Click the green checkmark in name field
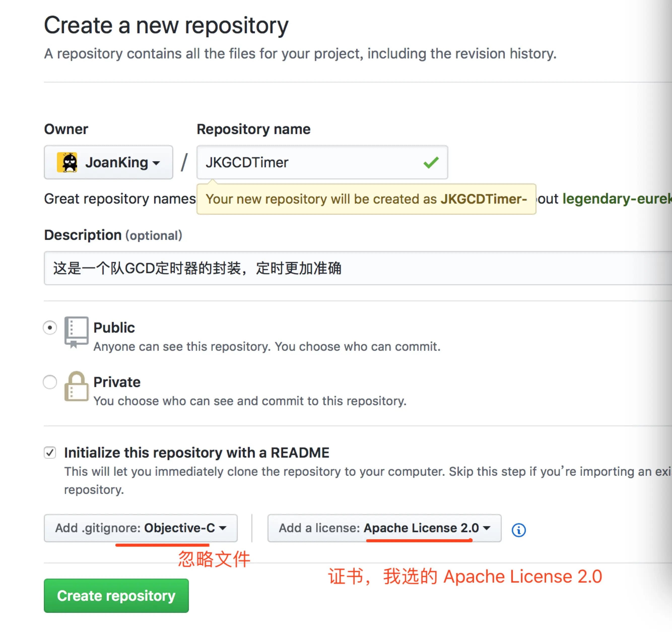 point(431,163)
